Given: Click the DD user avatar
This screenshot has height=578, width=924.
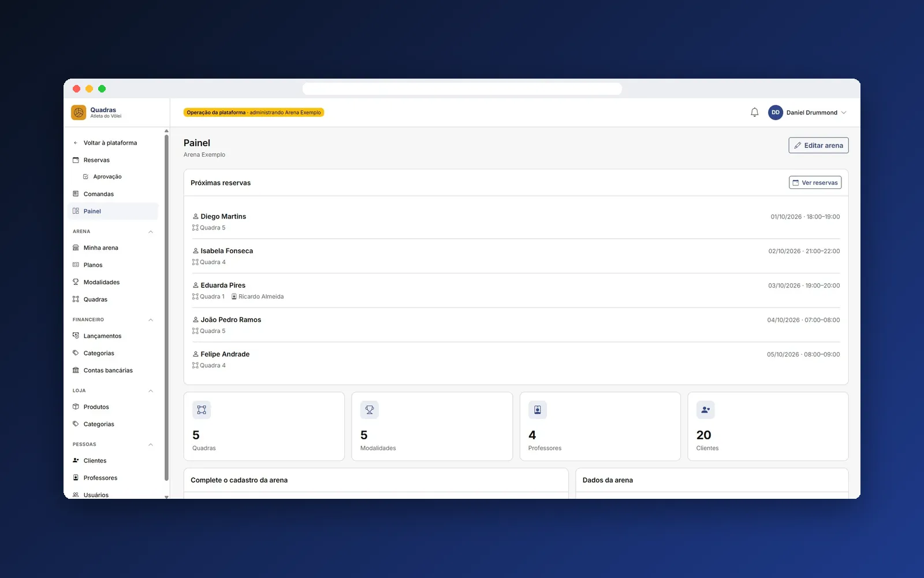Looking at the screenshot, I should coord(775,112).
